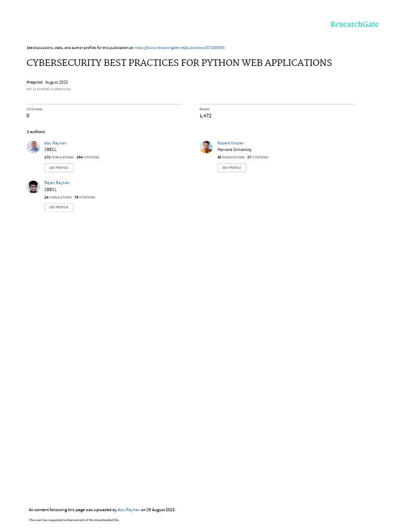
Task: Open the researchgate.net publication URL
Action: tap(179, 48)
